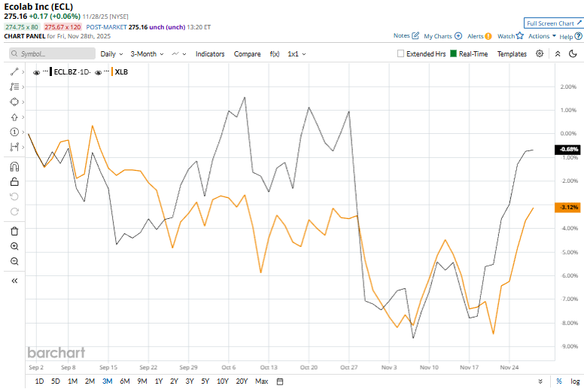This screenshot has width=584, height=392.
Task: Enable Extended Hrs checkbox
Action: [401, 53]
